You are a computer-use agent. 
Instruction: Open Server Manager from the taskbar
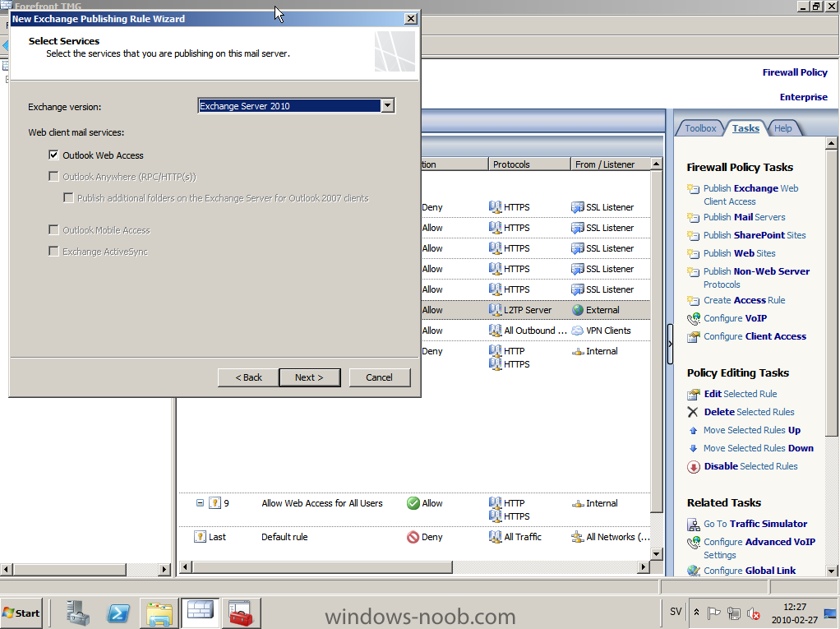click(x=78, y=613)
